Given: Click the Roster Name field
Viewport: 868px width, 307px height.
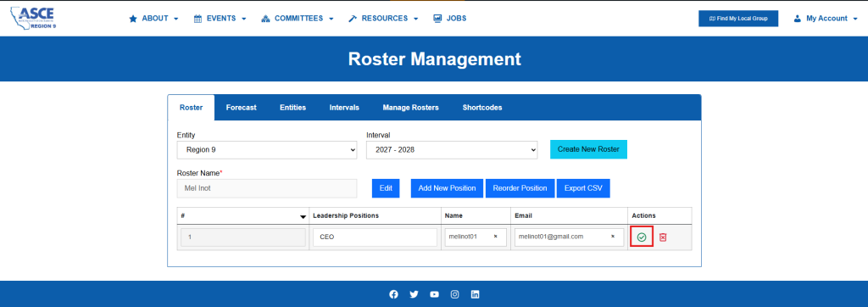Looking at the screenshot, I should pos(267,188).
